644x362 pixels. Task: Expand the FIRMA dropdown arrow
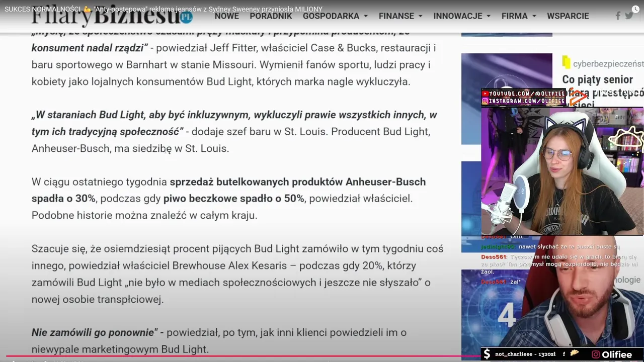534,17
